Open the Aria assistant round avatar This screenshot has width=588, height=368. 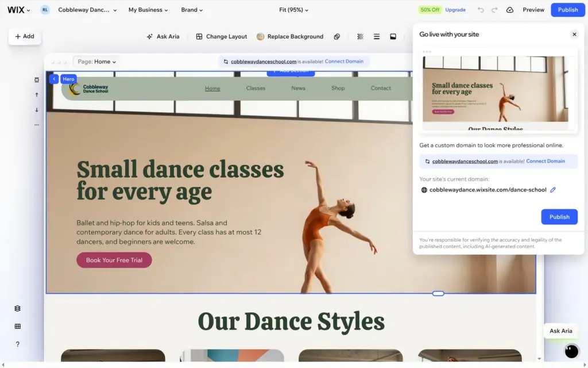coord(571,351)
